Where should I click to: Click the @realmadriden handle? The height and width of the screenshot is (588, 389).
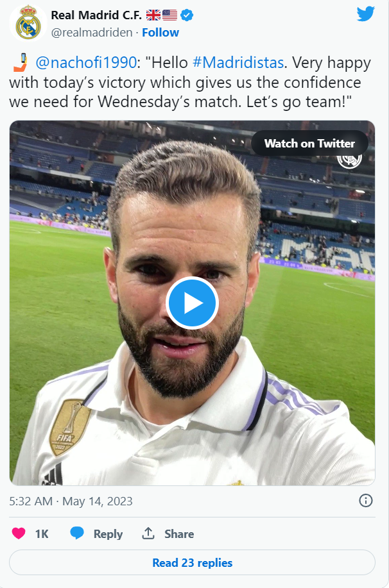tap(92, 33)
